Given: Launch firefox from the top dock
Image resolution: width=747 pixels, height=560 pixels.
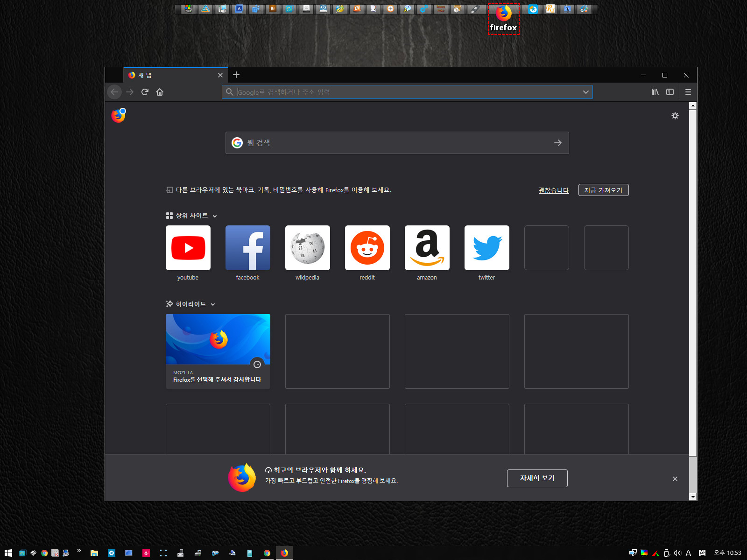Looking at the screenshot, I should [x=504, y=19].
